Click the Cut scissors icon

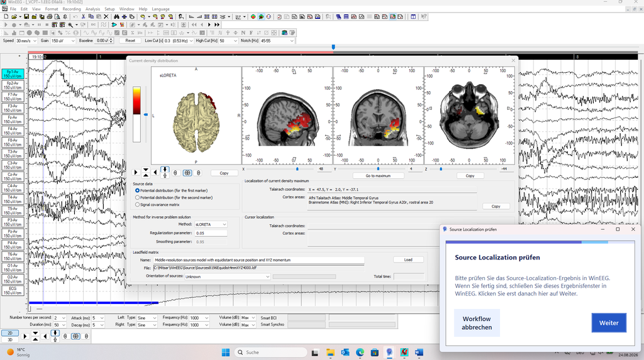(83, 17)
